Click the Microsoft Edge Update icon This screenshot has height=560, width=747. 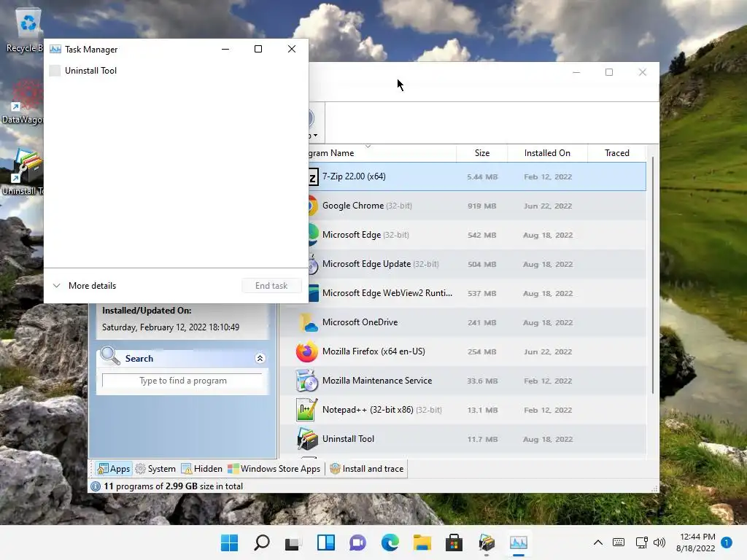tap(313, 264)
